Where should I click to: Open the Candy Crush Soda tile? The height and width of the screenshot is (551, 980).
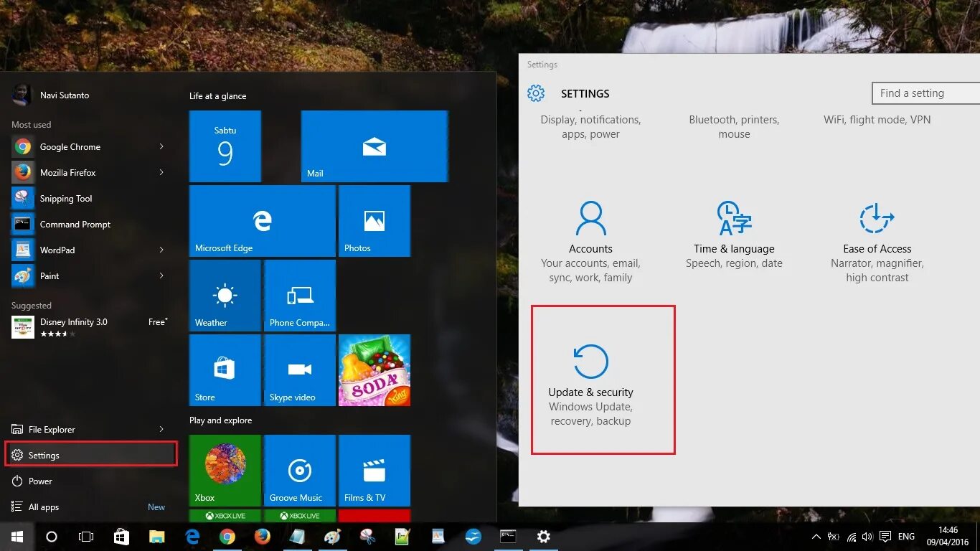(374, 370)
